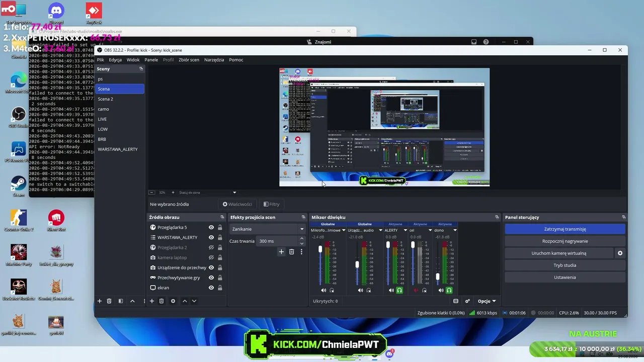
Task: Add a scene transition with the plus icon
Action: (x=281, y=252)
